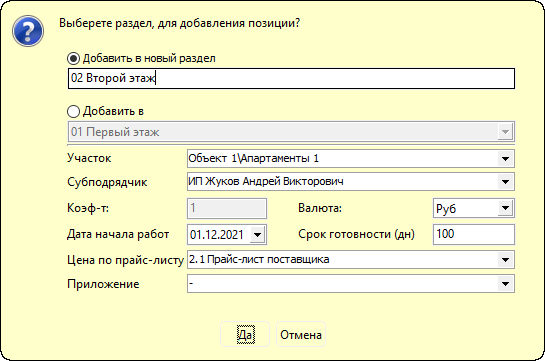The width and height of the screenshot is (545, 361).
Task: Expand the Субподрядчик dropdown
Action: tap(505, 182)
